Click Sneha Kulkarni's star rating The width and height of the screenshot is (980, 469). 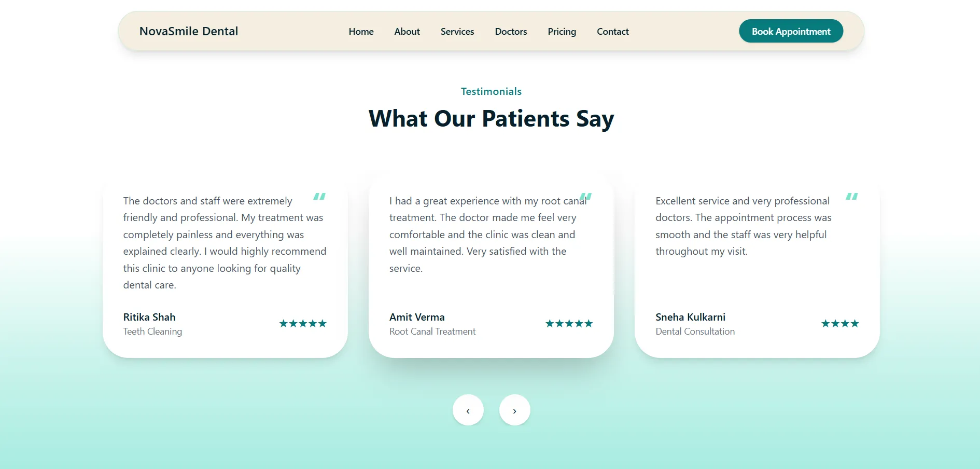(840, 324)
